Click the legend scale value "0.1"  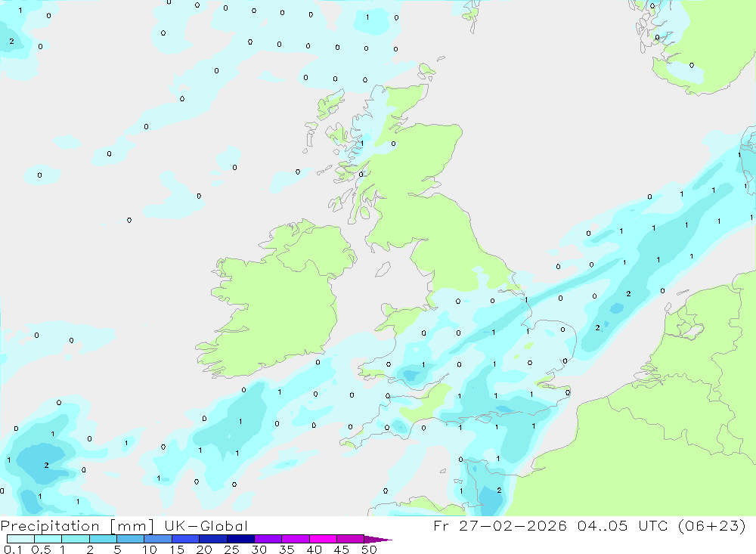coord(13,549)
